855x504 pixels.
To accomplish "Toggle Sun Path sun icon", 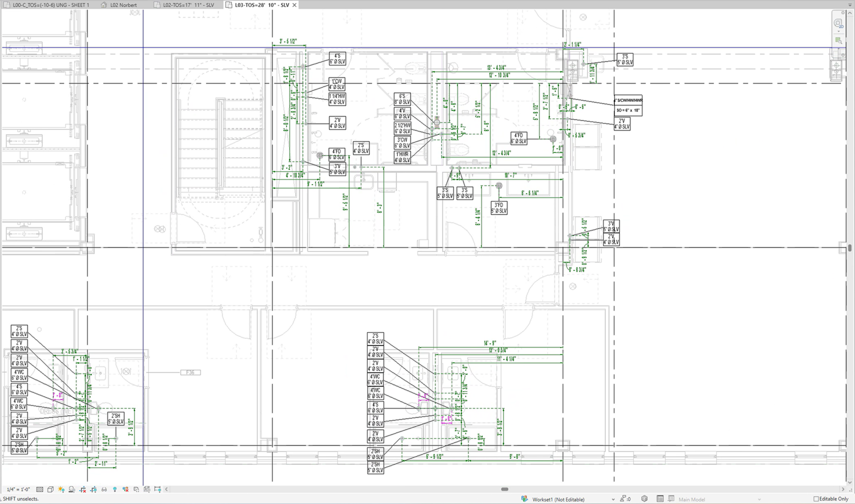I will pyautogui.click(x=61, y=489).
